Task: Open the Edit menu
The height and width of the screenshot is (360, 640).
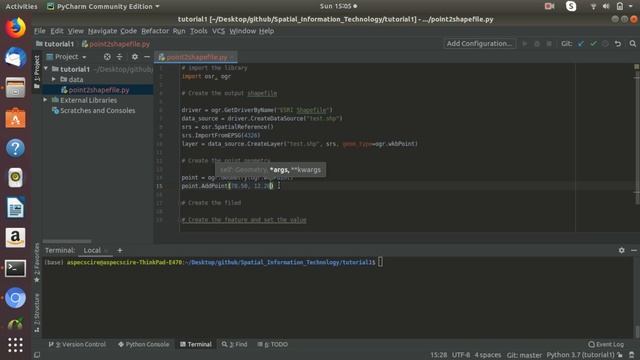Action: tap(57, 31)
